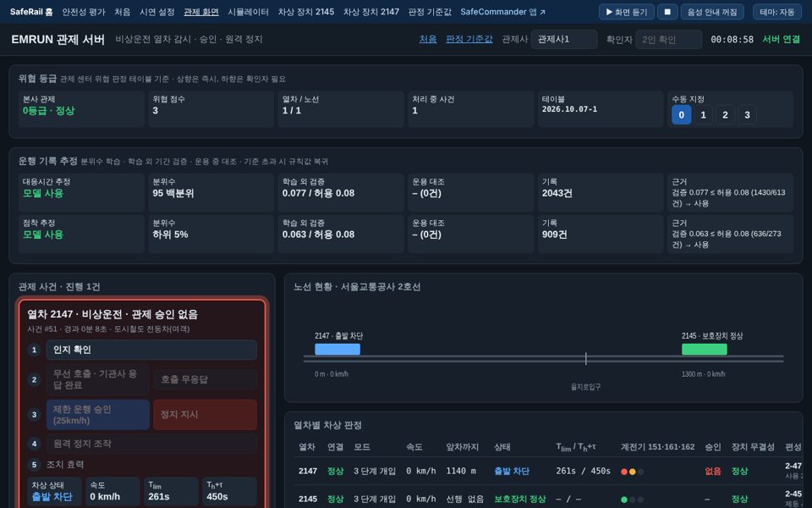Image resolution: width=812 pixels, height=508 pixels.
Task: Click 1140 m distance in row 2147
Action: tap(461, 471)
